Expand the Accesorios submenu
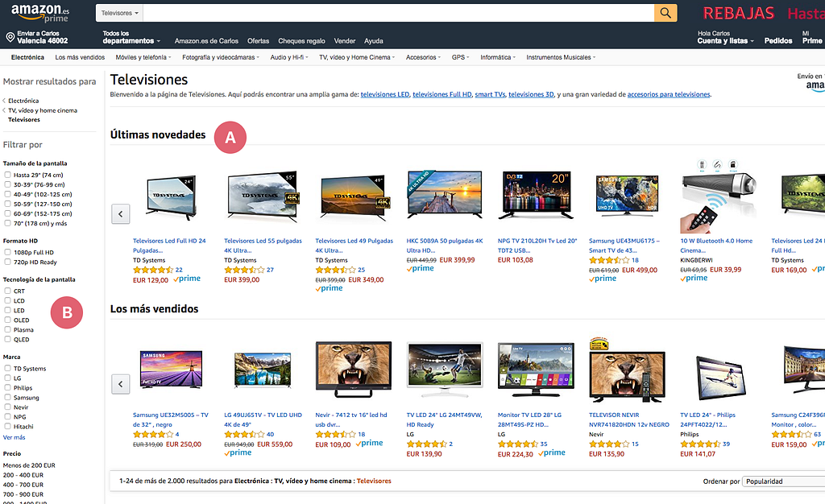This screenshot has height=504, width=825. click(x=423, y=57)
